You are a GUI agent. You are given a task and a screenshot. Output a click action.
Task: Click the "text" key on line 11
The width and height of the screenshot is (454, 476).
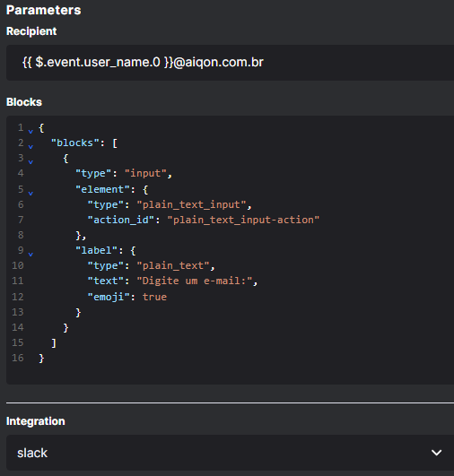pyautogui.click(x=106, y=281)
